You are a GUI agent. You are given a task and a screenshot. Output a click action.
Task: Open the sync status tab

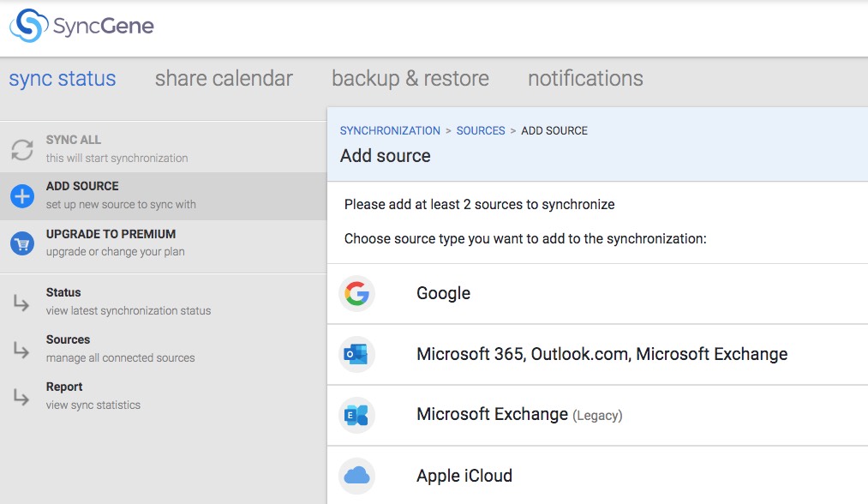click(x=63, y=79)
